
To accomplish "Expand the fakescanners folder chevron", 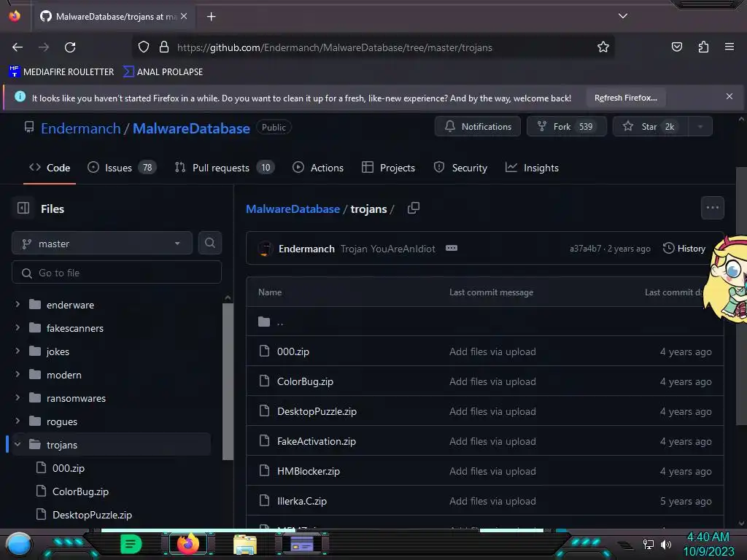I will [18, 327].
